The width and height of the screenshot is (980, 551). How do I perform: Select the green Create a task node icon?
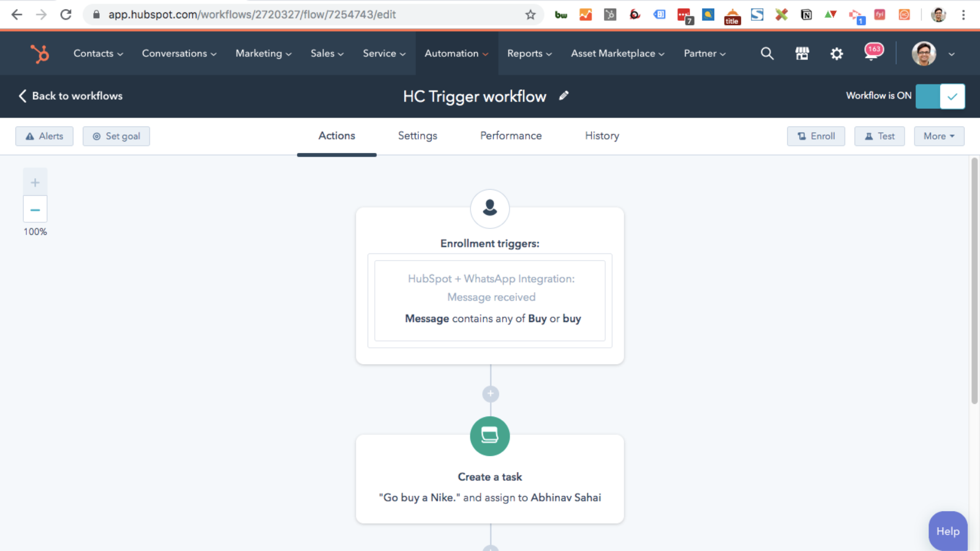click(x=489, y=436)
